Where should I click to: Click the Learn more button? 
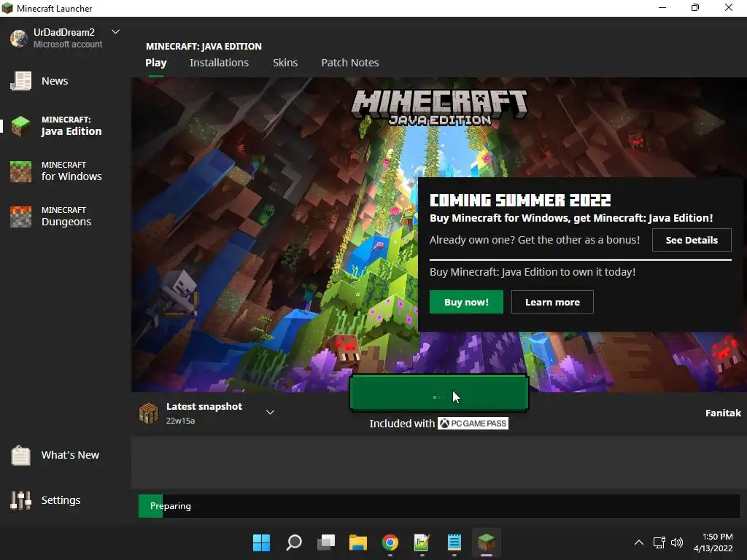553,302
